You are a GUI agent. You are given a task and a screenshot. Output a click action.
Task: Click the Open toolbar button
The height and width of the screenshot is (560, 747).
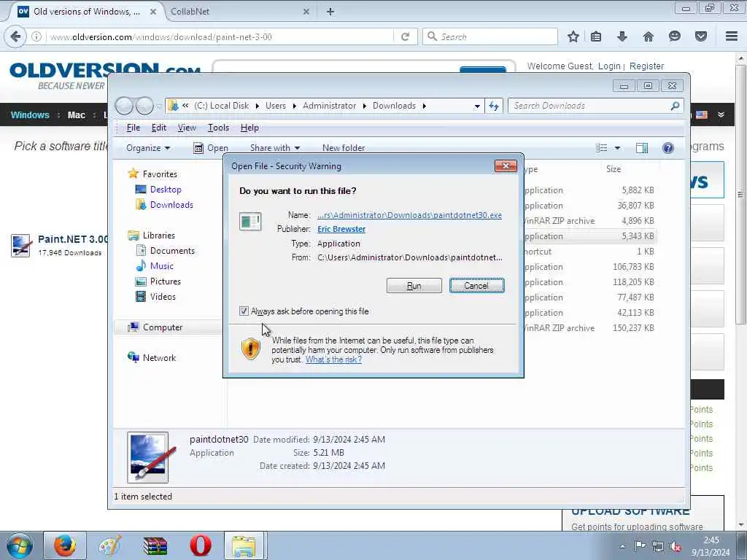tap(211, 148)
